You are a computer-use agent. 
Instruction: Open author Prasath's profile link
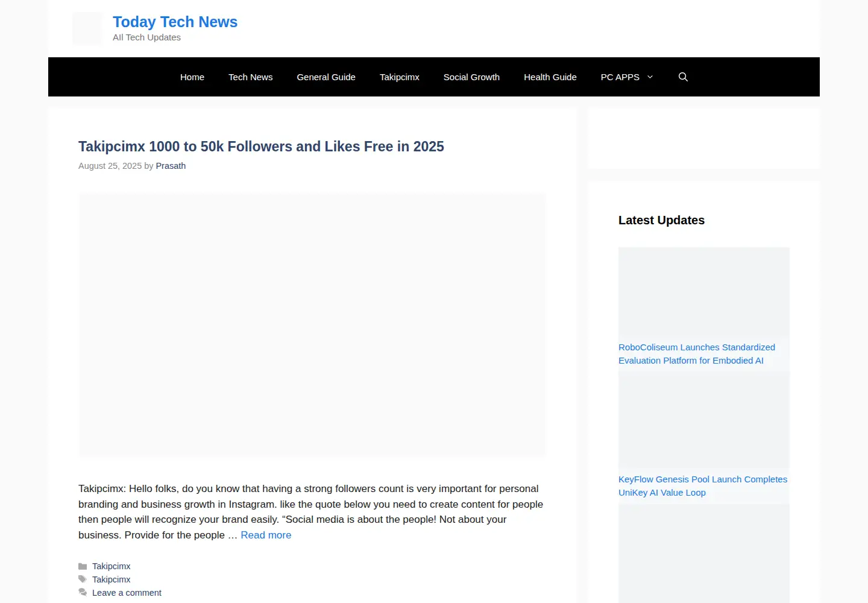(171, 166)
